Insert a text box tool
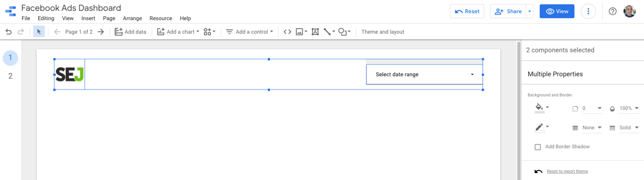 (x=315, y=31)
